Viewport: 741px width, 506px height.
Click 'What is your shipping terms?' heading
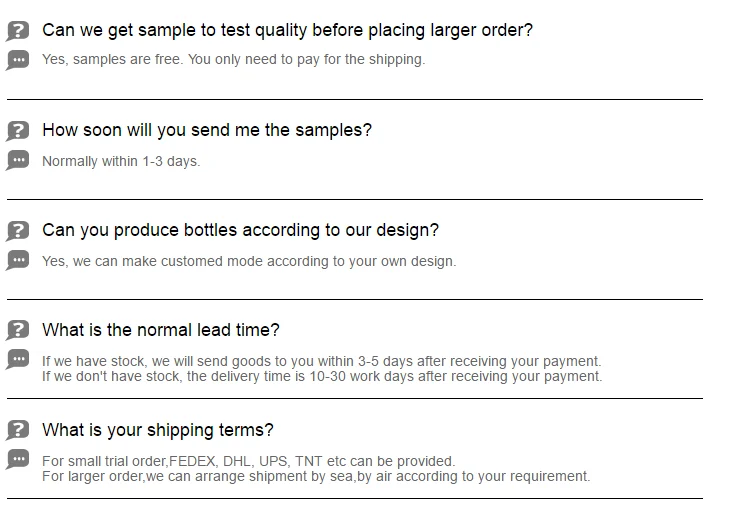pos(158,430)
